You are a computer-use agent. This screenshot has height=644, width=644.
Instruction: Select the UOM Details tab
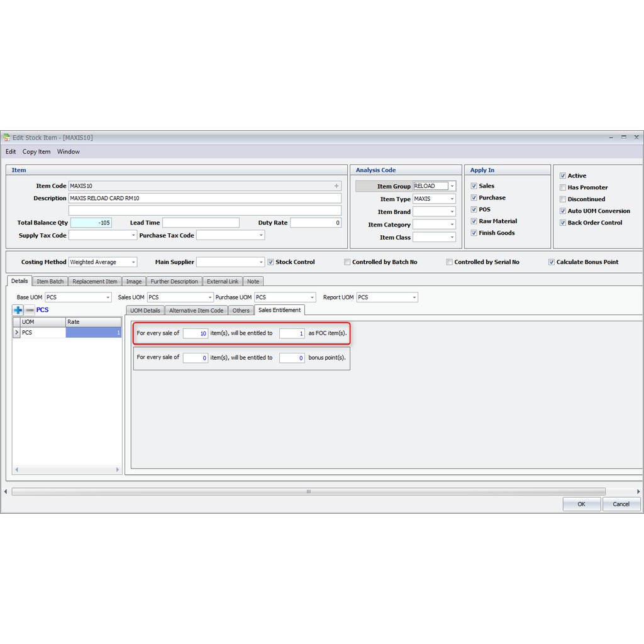(145, 311)
